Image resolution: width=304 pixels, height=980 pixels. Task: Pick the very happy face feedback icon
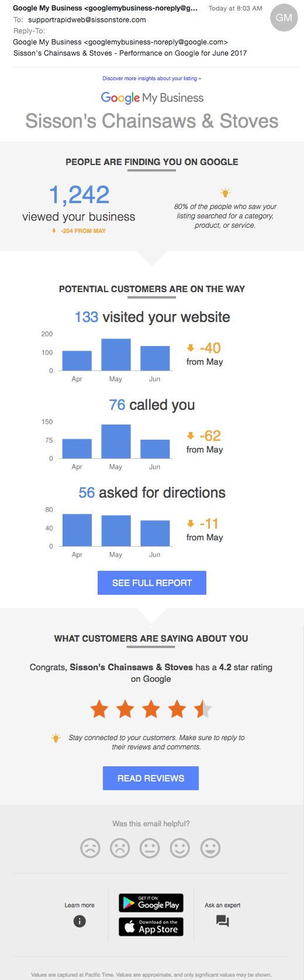tap(210, 848)
